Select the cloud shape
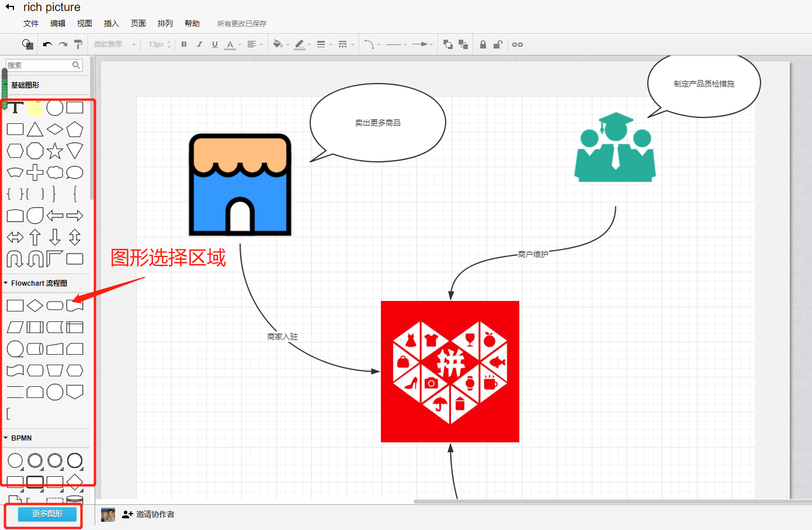Image resolution: width=812 pixels, height=530 pixels. [x=55, y=172]
